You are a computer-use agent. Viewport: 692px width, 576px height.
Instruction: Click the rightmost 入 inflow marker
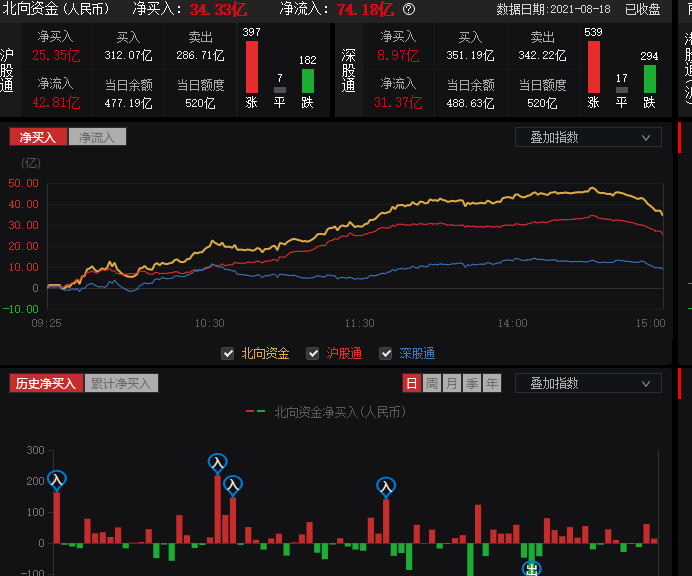tap(386, 487)
